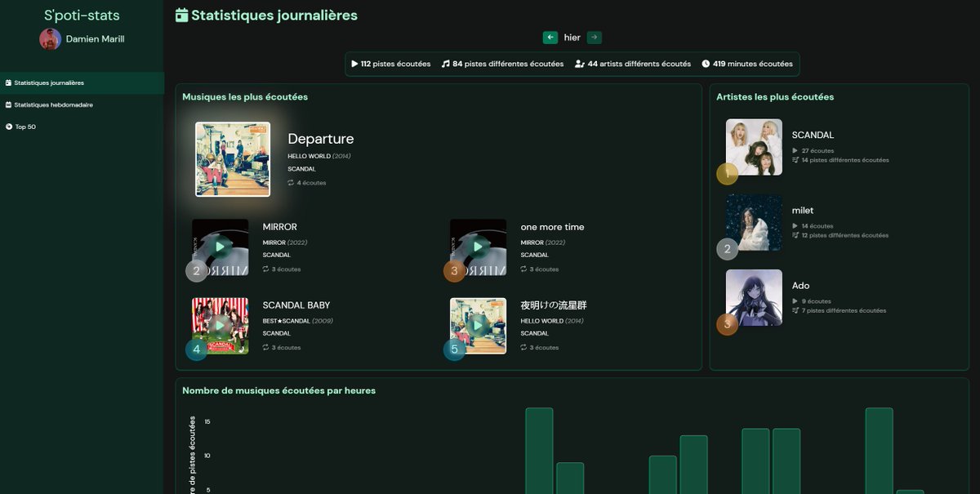This screenshot has width=980, height=494.
Task: Click the play icon beside milet 14 écoutes
Action: point(795,225)
